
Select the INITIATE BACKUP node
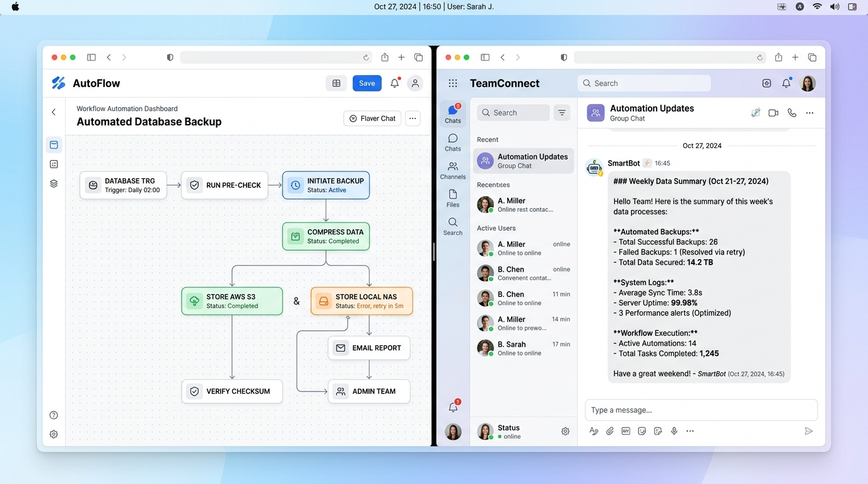326,185
